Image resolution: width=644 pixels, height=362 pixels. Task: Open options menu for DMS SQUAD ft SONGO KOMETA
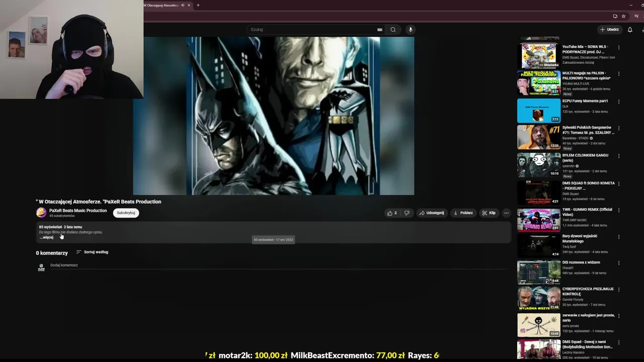coord(619,184)
